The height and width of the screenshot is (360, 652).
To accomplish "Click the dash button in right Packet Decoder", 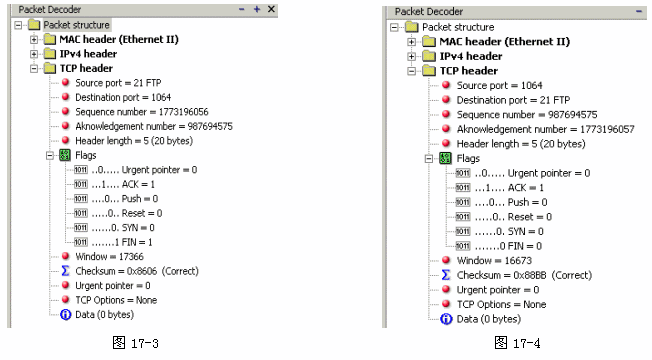I will click(639, 12).
